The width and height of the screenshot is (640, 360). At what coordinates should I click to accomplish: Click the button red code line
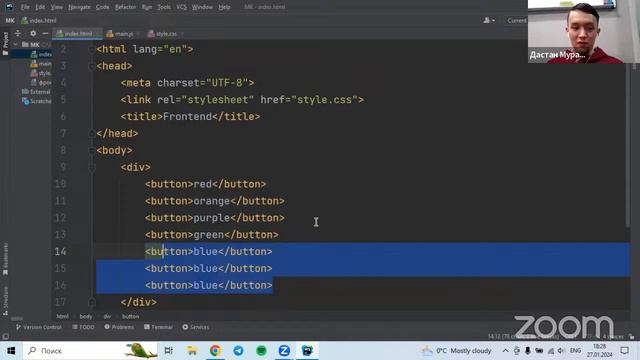point(205,184)
